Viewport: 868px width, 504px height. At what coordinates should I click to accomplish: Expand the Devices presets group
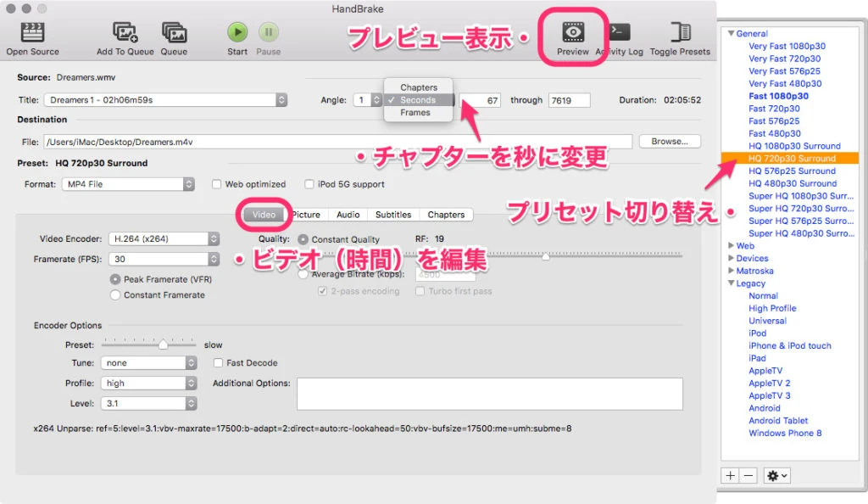(x=731, y=258)
